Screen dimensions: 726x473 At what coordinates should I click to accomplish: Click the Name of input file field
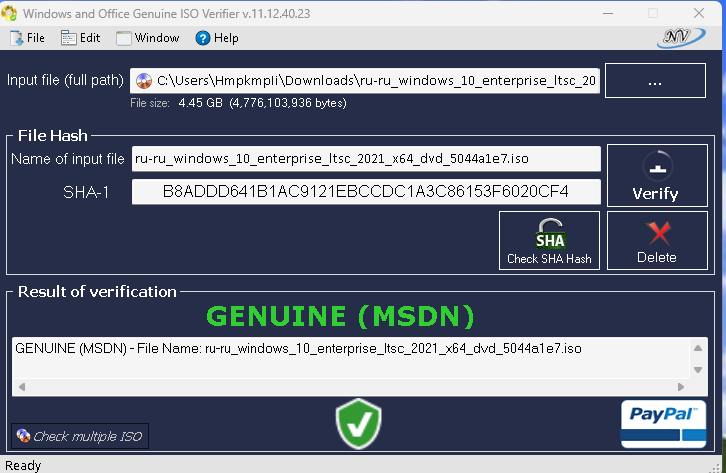point(366,159)
